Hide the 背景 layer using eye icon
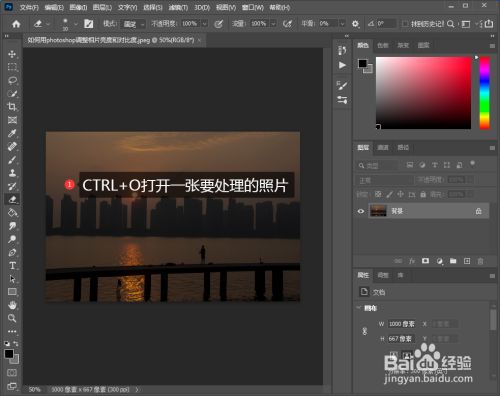The height and width of the screenshot is (396, 500). coord(361,211)
